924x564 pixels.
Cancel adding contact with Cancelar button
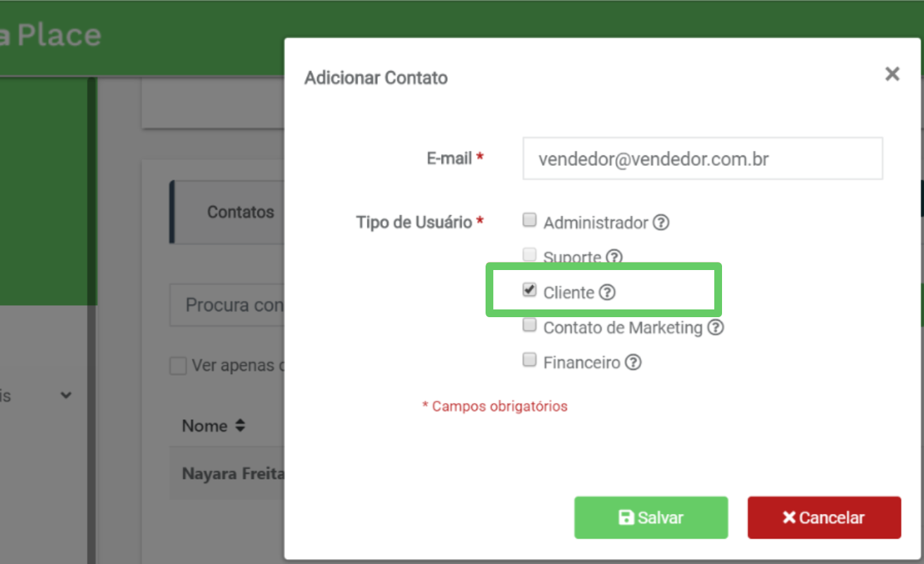[824, 518]
